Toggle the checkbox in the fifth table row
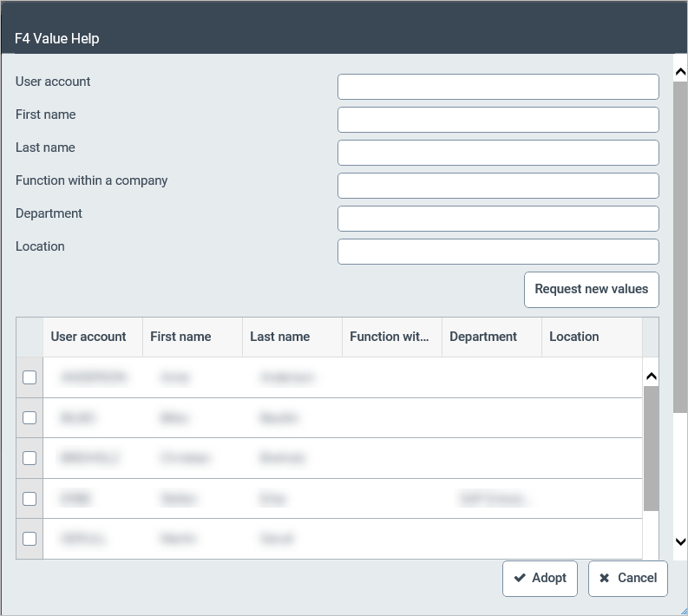The image size is (688, 616). point(29,538)
